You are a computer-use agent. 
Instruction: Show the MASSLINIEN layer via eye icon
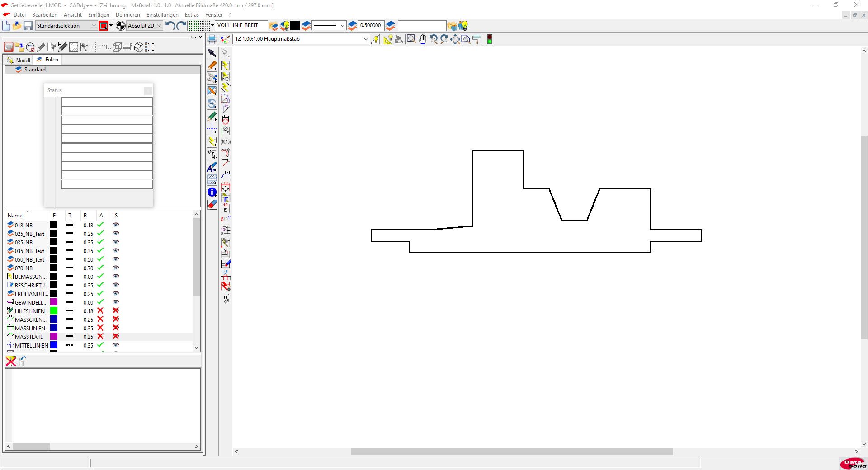click(116, 328)
